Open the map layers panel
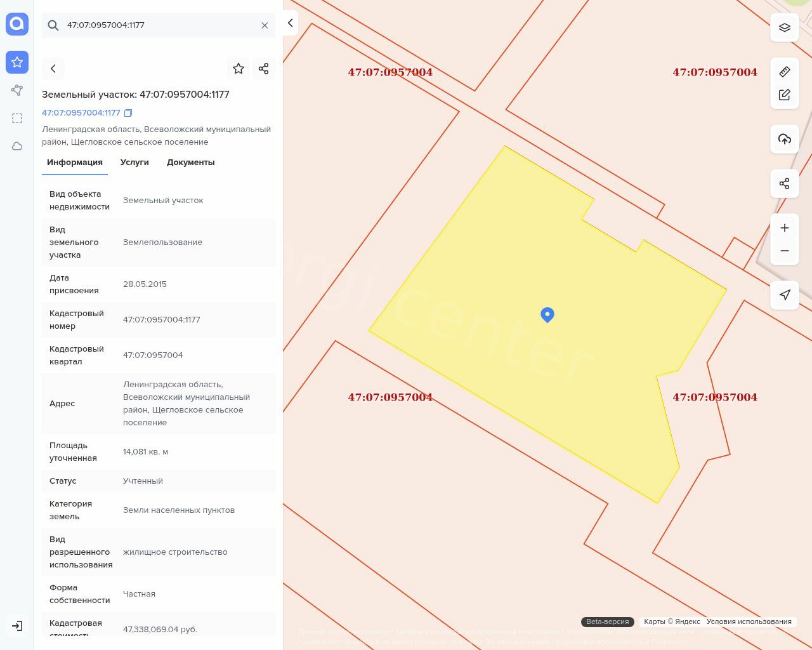The height and width of the screenshot is (650, 812). click(x=784, y=27)
